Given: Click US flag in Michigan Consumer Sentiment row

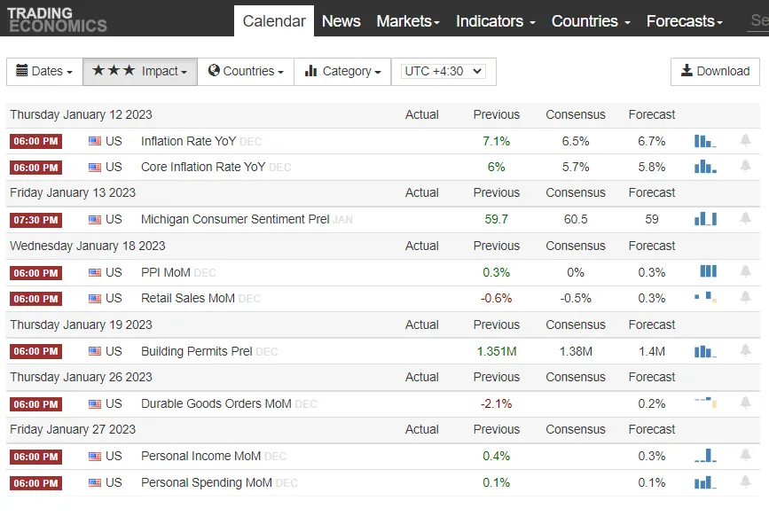Looking at the screenshot, I should [95, 220].
